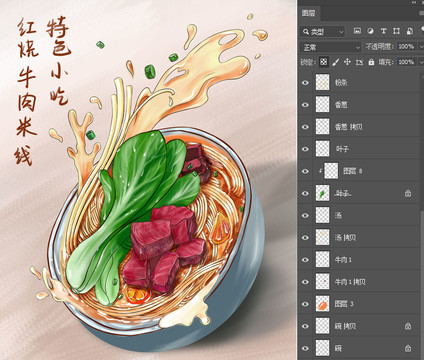This screenshot has height=360, width=424.
Task: Hide the 图层 3 layer
Action: tap(305, 304)
